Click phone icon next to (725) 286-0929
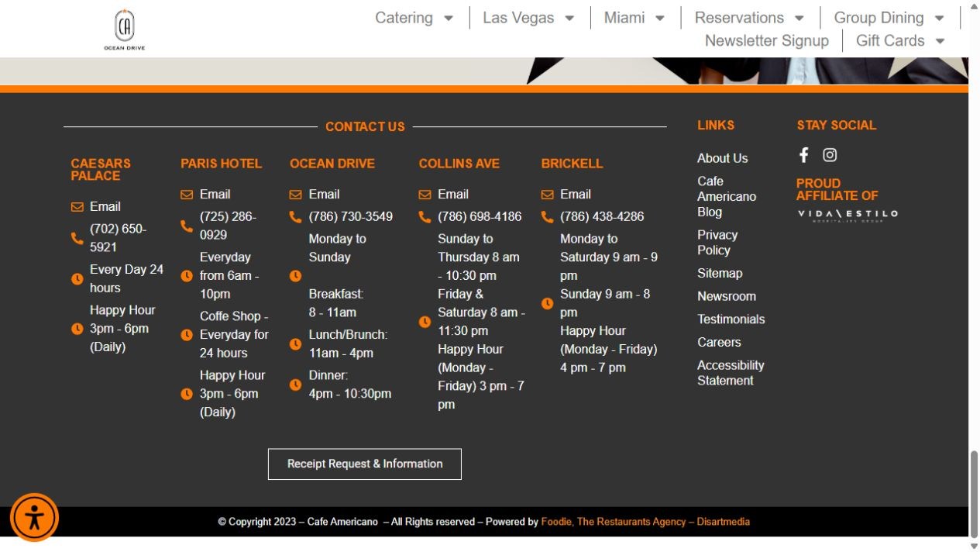Image resolution: width=980 pixels, height=552 pixels. [x=187, y=226]
